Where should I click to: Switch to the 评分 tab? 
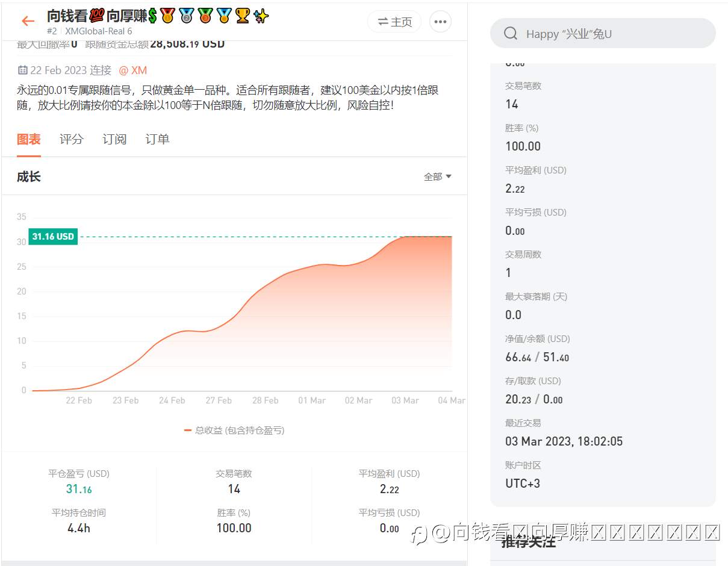tap(72, 139)
